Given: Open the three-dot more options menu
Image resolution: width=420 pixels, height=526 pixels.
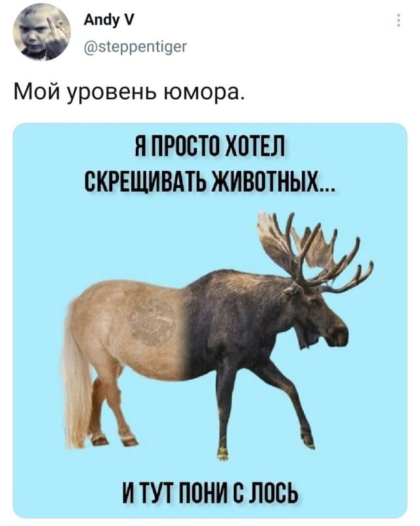Looking at the screenshot, I should (398, 20).
